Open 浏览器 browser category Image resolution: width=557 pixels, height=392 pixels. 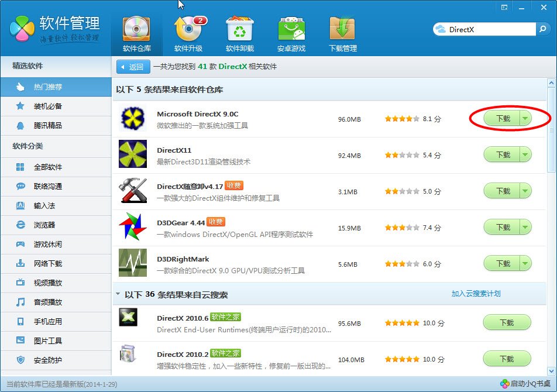[x=56, y=225]
